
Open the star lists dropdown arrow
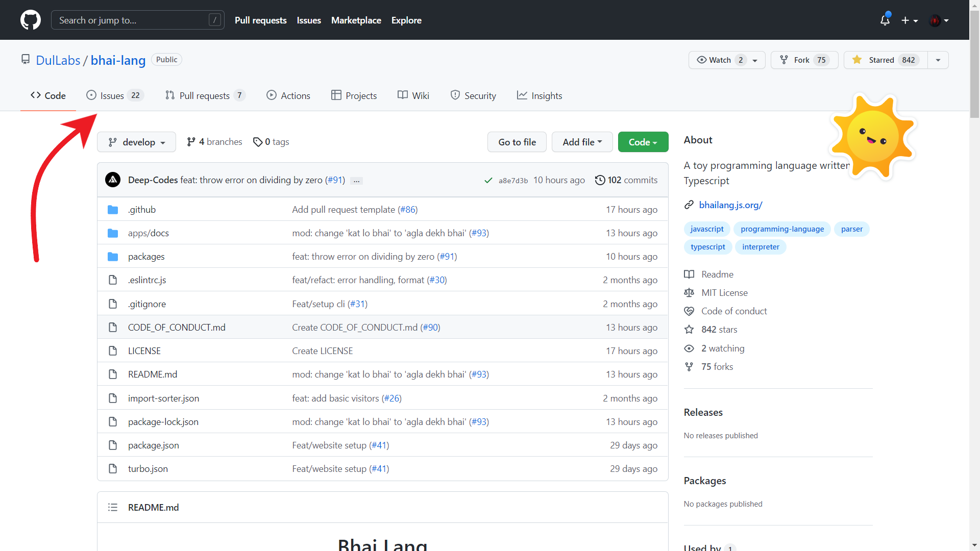[x=938, y=60]
